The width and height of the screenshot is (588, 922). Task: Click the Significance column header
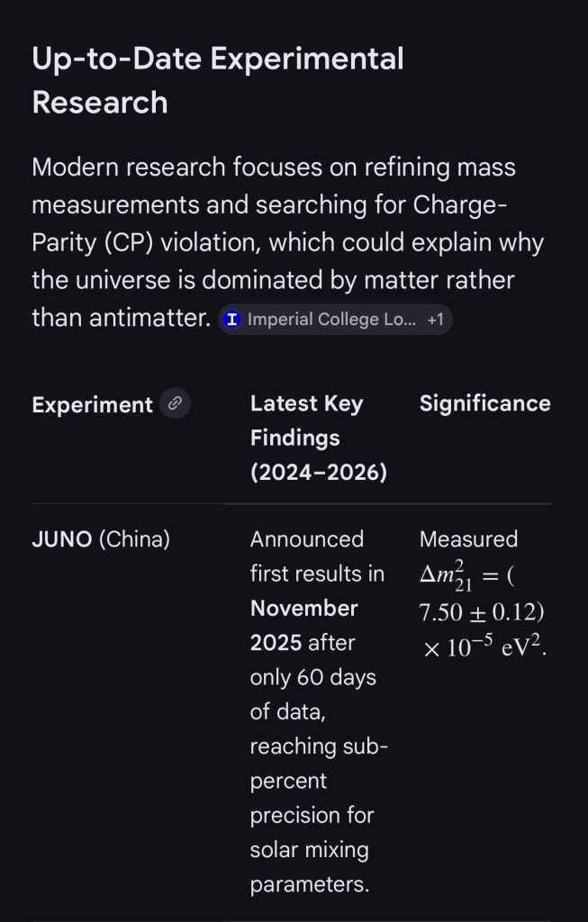(x=484, y=403)
